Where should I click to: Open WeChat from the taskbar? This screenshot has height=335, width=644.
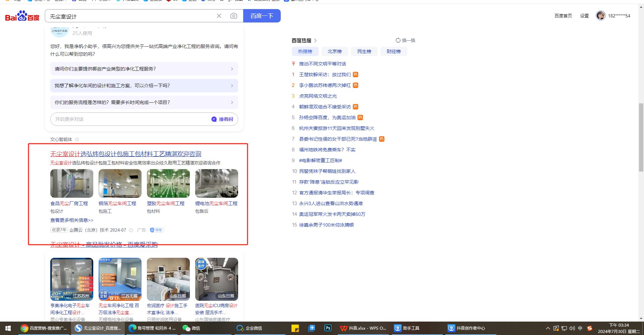(x=191, y=328)
